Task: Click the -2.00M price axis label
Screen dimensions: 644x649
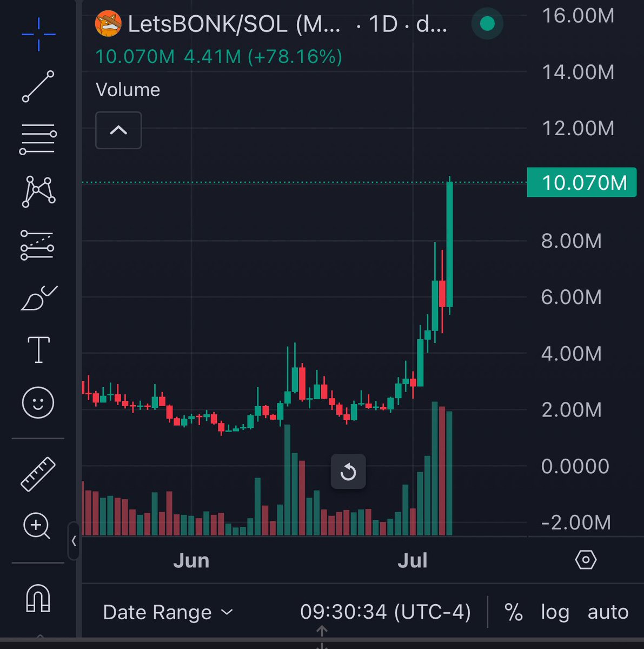Action: (577, 522)
